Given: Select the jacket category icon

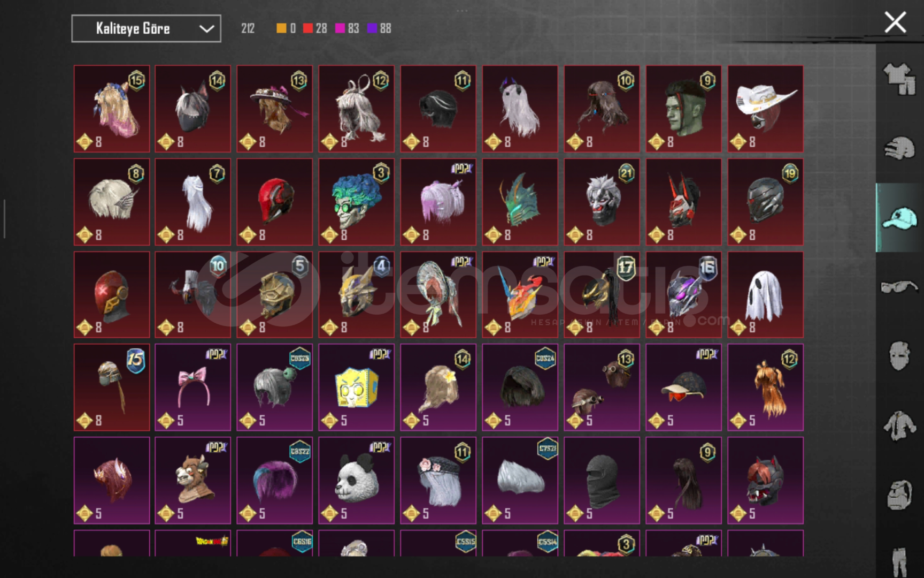Looking at the screenshot, I should [899, 426].
